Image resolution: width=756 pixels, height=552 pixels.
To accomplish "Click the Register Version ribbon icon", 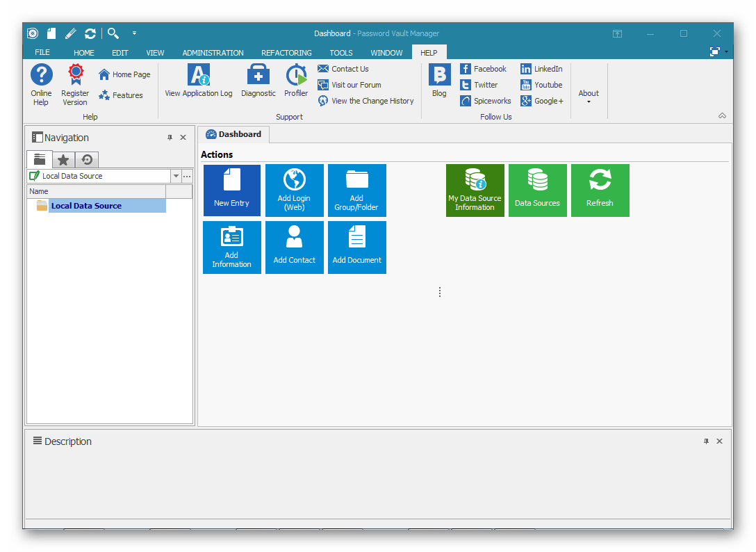I will (x=75, y=85).
